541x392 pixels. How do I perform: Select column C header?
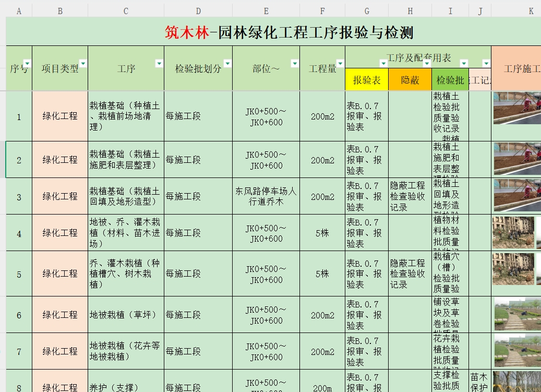coord(126,11)
